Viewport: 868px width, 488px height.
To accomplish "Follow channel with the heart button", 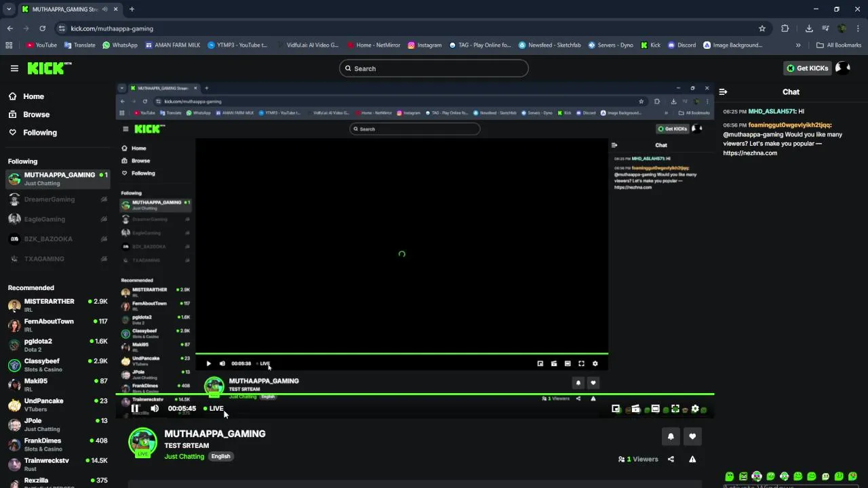I will point(692,436).
